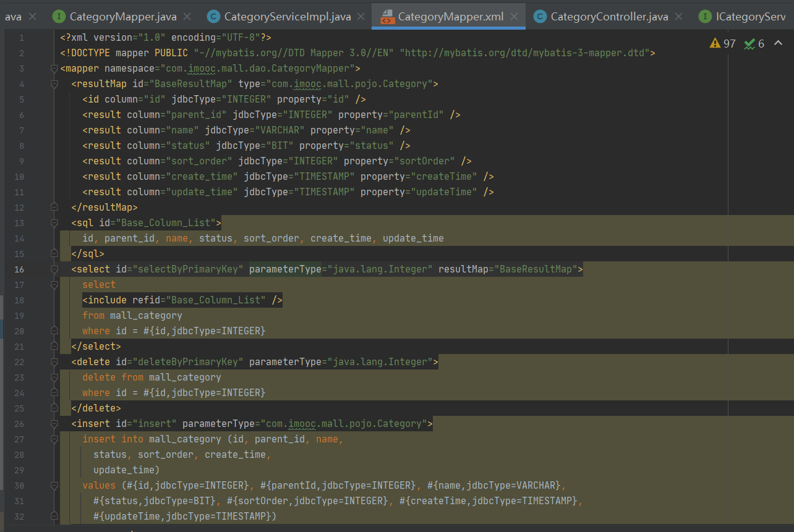Click property="parentId" on line 6

[x=391, y=115]
